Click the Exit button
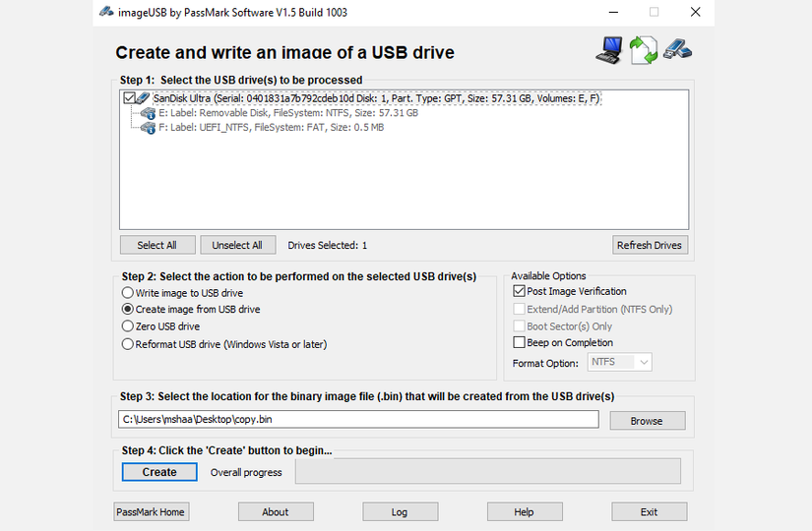 coord(649,512)
